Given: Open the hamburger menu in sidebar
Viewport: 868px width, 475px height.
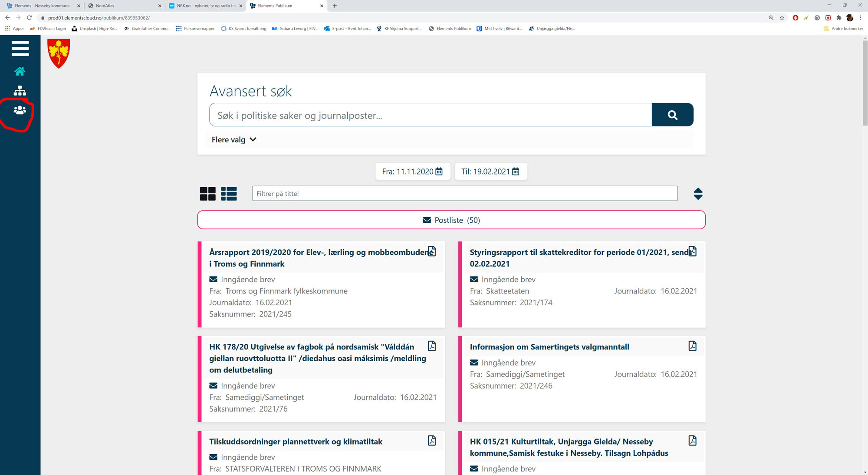Looking at the screenshot, I should 20,48.
